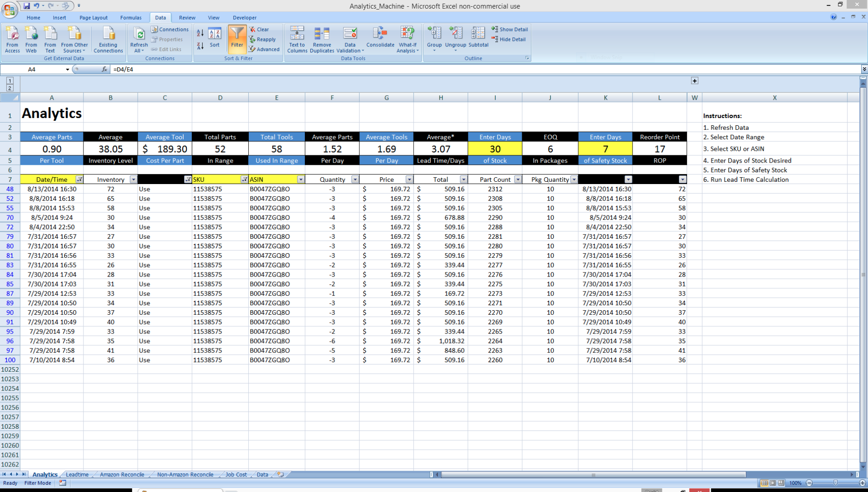The width and height of the screenshot is (868, 492).
Task: Open the Name Box dropdown arrow
Action: 67,69
